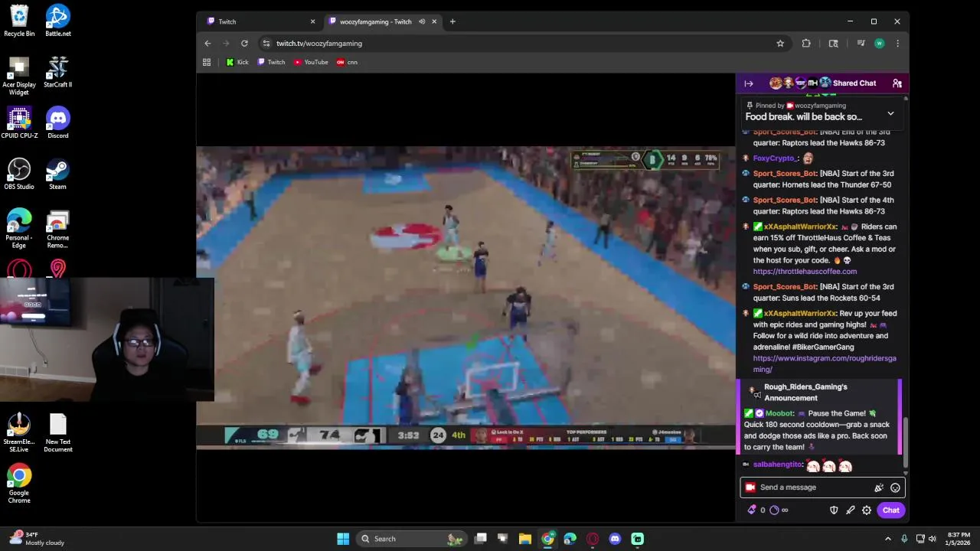The width and height of the screenshot is (980, 551).
Task: Open the Shield Mode icon in chat
Action: [834, 510]
